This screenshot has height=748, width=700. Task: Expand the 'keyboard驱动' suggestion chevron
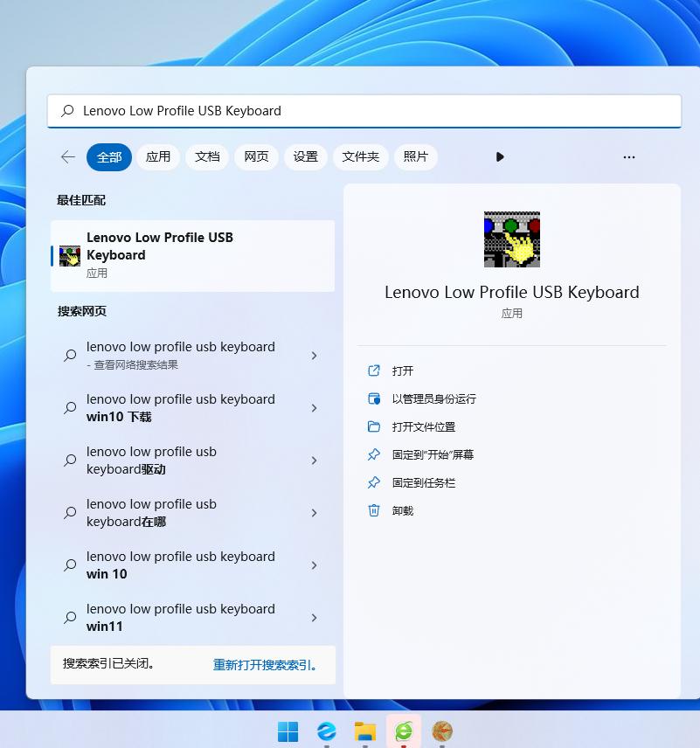314,461
